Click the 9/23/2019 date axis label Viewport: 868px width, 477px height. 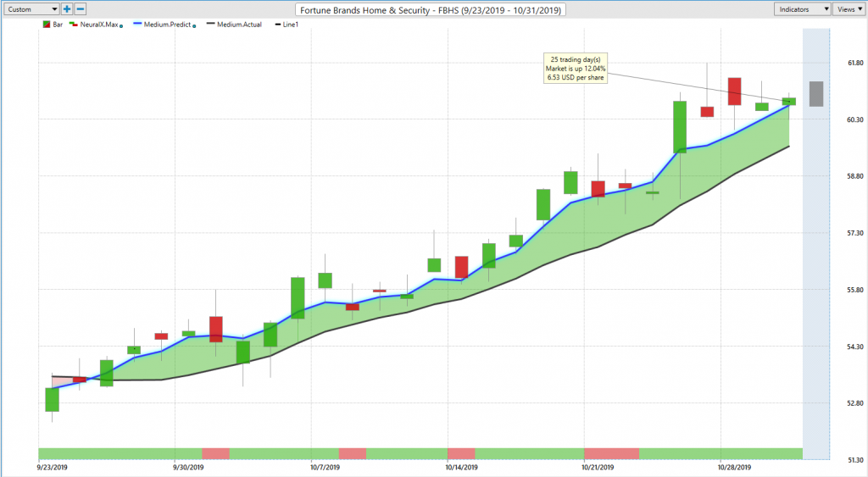pos(53,468)
